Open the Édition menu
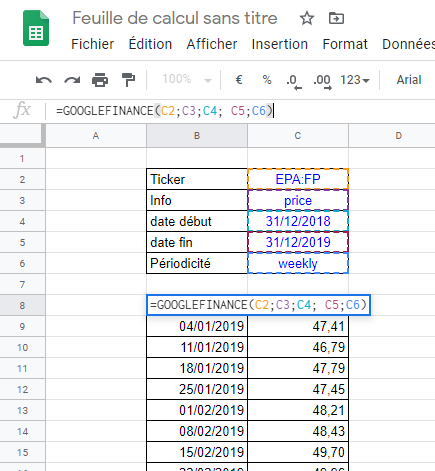The image size is (435, 471). 150,44
